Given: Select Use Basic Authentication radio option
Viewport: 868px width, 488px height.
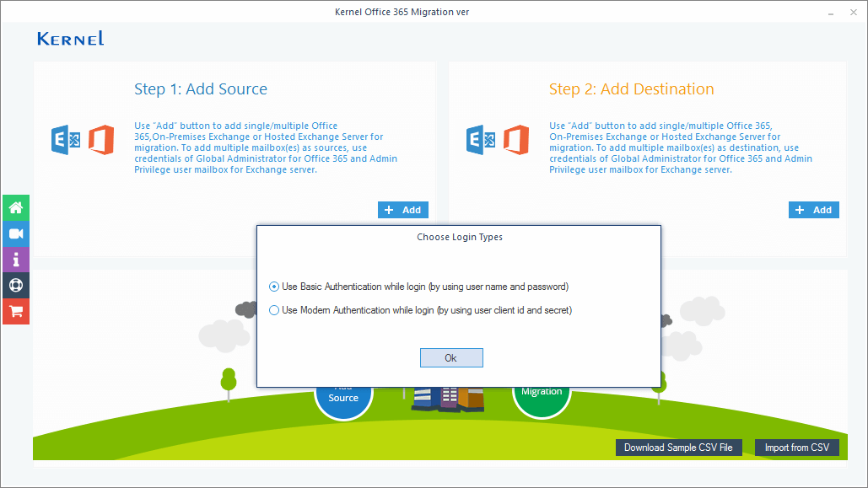Looking at the screenshot, I should click(274, 287).
